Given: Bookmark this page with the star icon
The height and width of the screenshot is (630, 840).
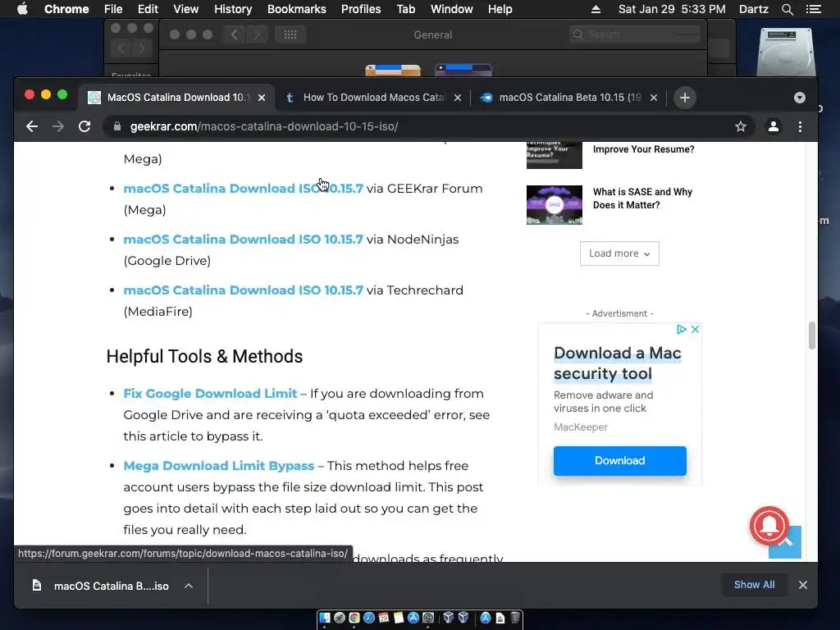Looking at the screenshot, I should (x=741, y=126).
